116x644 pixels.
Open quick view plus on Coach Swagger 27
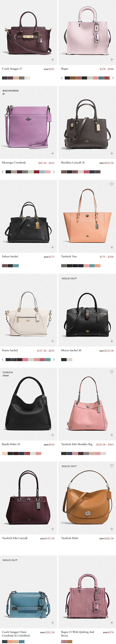pyautogui.click(x=53, y=59)
